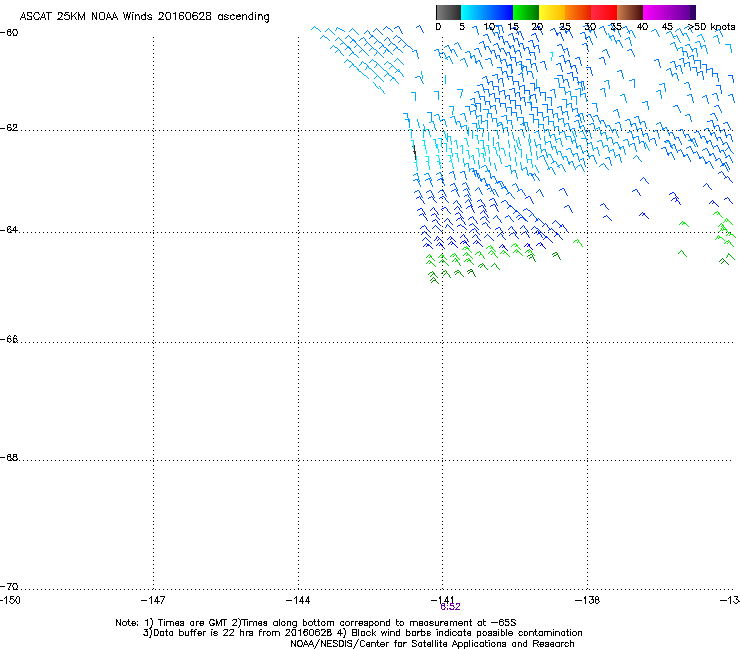This screenshot has height=650, width=740.
Task: Click the cyan 5-10 knot color band
Action: (x=474, y=12)
